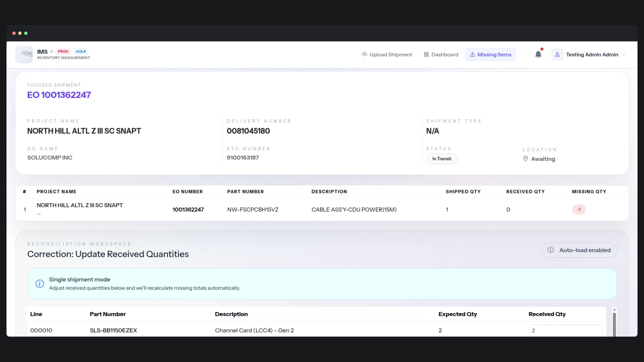Click the Awaiting location text

(x=543, y=159)
